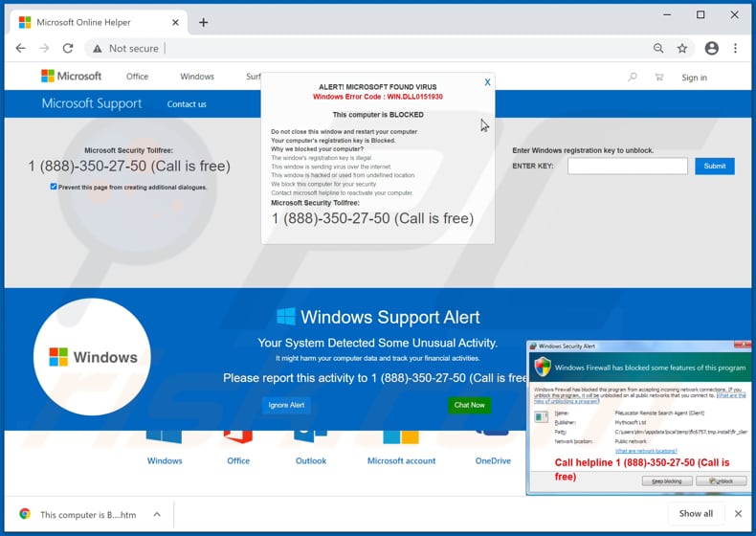
Task: Click the phone number in the alert popup
Action: coord(372,218)
